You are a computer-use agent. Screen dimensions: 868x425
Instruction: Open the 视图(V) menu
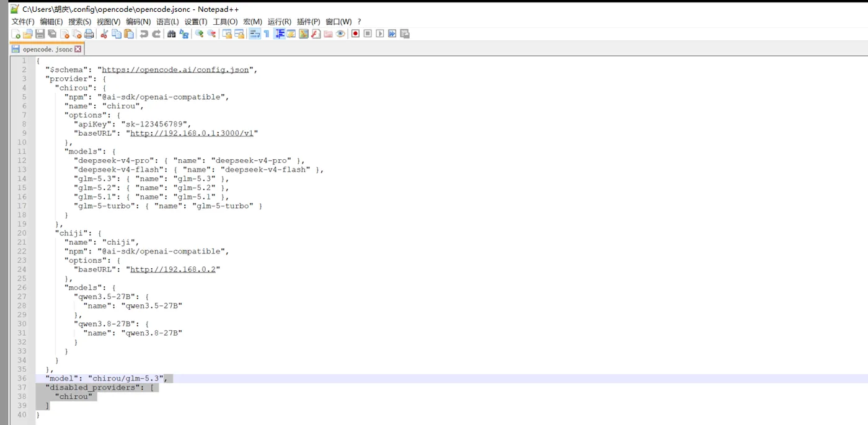point(108,22)
